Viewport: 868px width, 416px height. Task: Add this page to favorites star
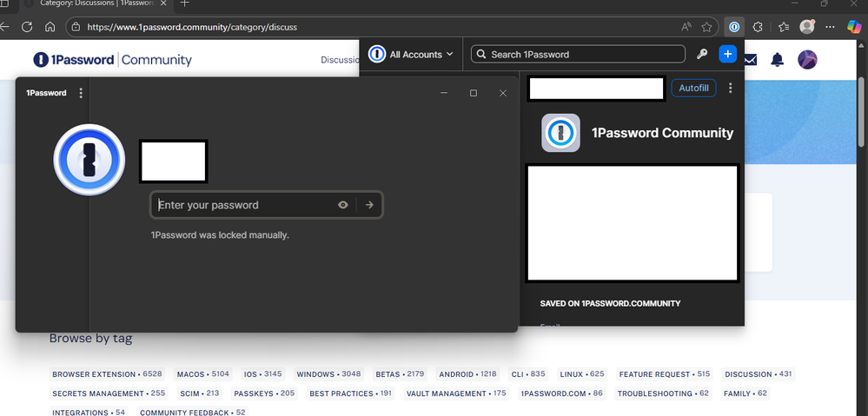(x=708, y=27)
